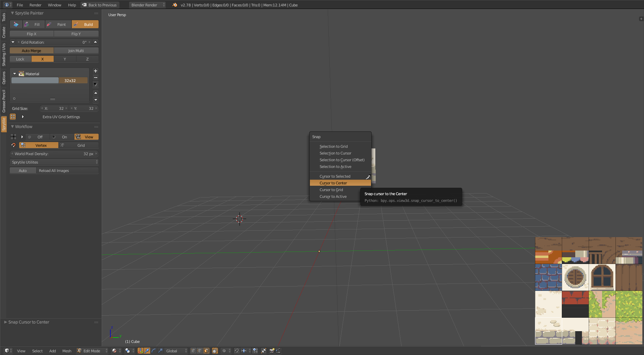Expand Extra UV Grid Settings
Image resolution: width=644 pixels, height=355 pixels.
(23, 117)
